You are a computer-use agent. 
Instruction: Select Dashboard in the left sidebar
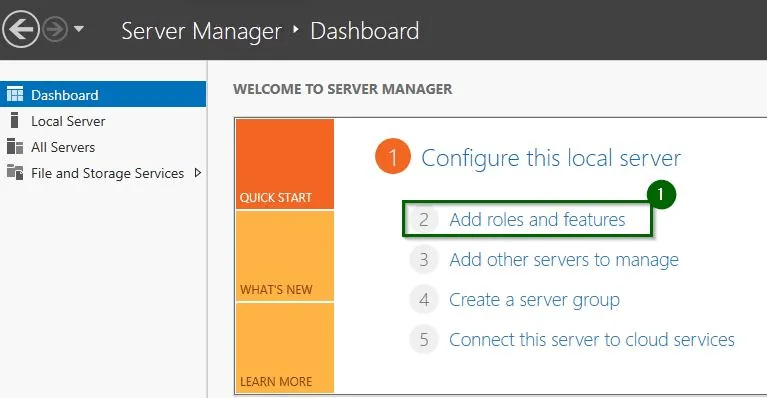coord(103,94)
